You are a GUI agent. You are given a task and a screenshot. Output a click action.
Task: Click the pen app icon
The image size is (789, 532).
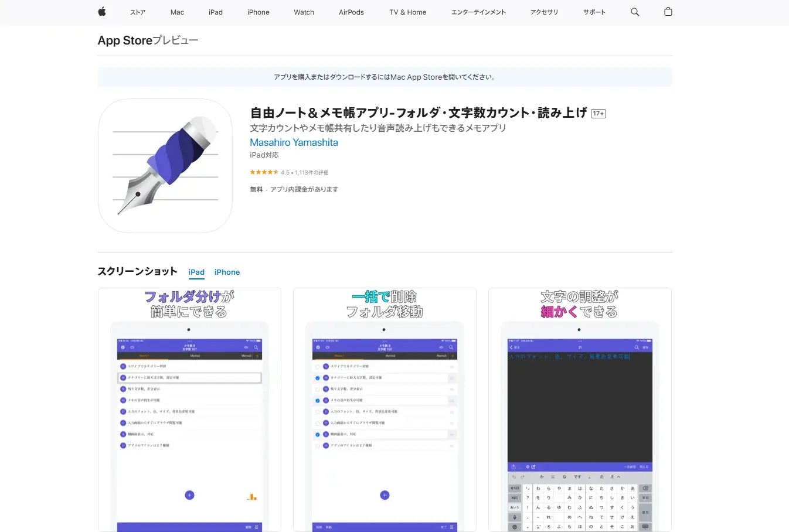click(x=165, y=166)
